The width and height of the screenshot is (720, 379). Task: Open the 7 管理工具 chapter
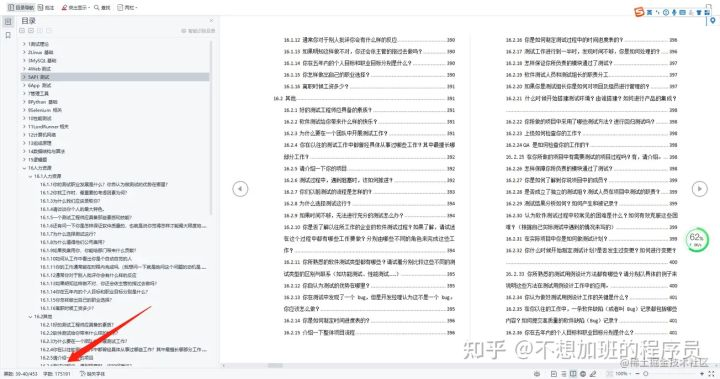tap(39, 94)
